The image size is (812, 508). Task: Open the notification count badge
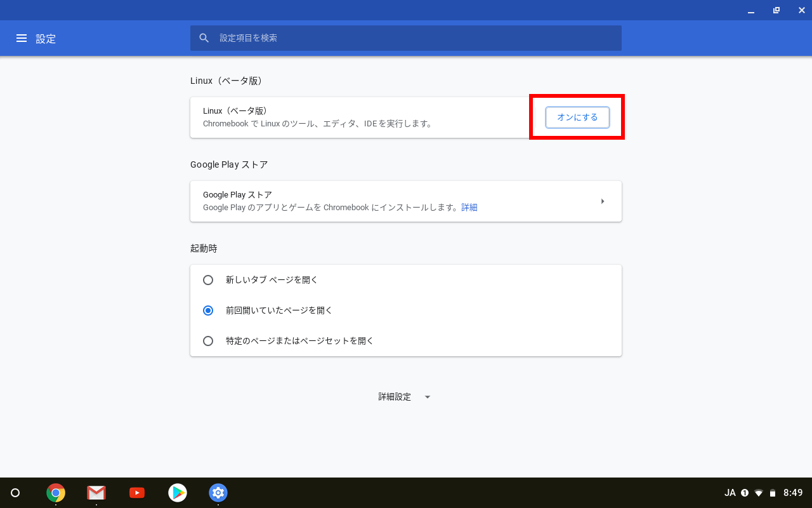745,493
